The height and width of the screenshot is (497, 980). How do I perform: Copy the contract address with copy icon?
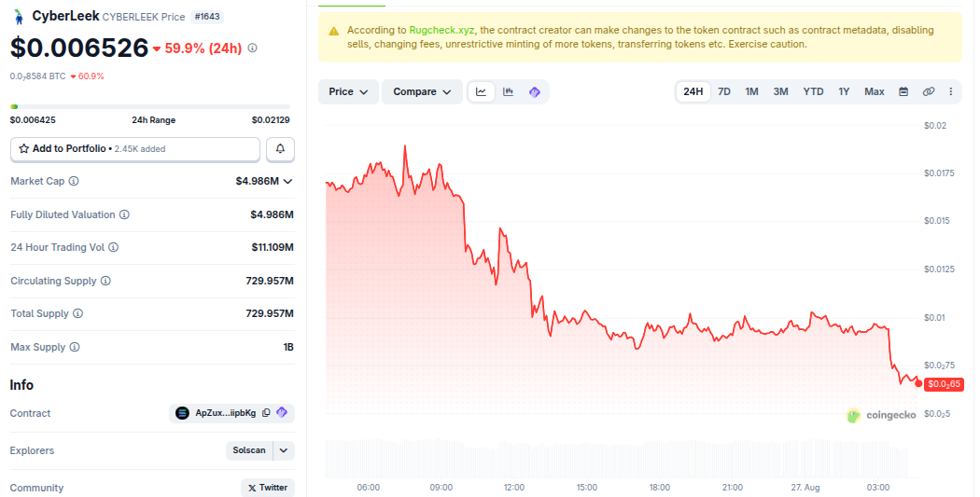(266, 413)
